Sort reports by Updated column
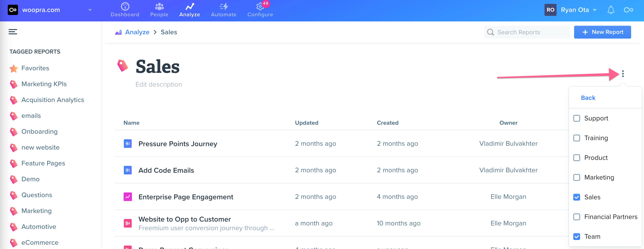 (307, 123)
